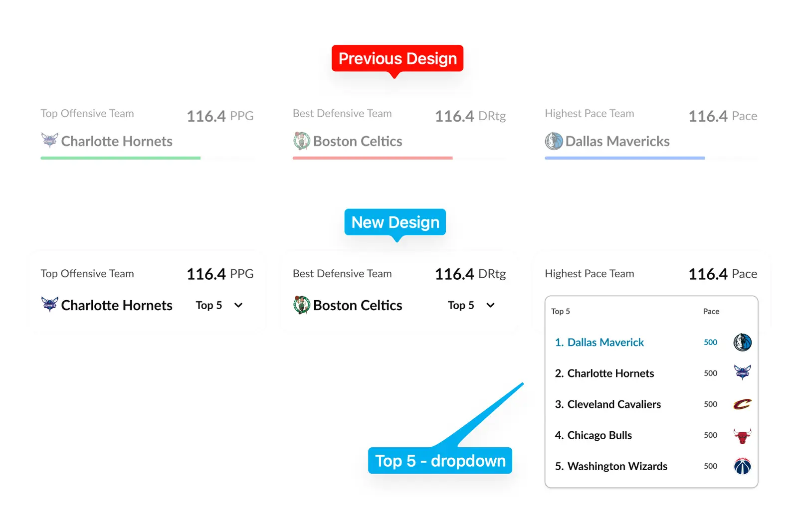Click red progress bar under Boston Celtics
Image resolution: width=798 pixels, height=532 pixels.
pos(373,158)
